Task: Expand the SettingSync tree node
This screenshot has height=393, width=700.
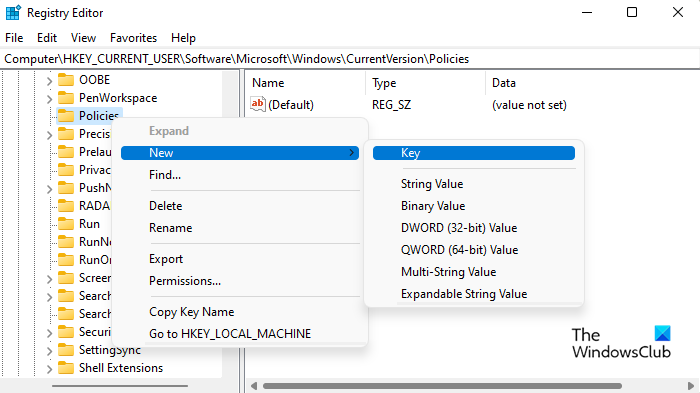Action: point(49,351)
